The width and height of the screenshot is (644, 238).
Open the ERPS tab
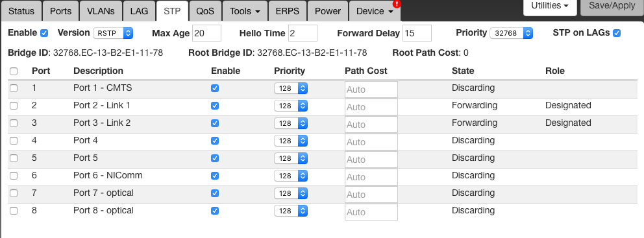(287, 11)
